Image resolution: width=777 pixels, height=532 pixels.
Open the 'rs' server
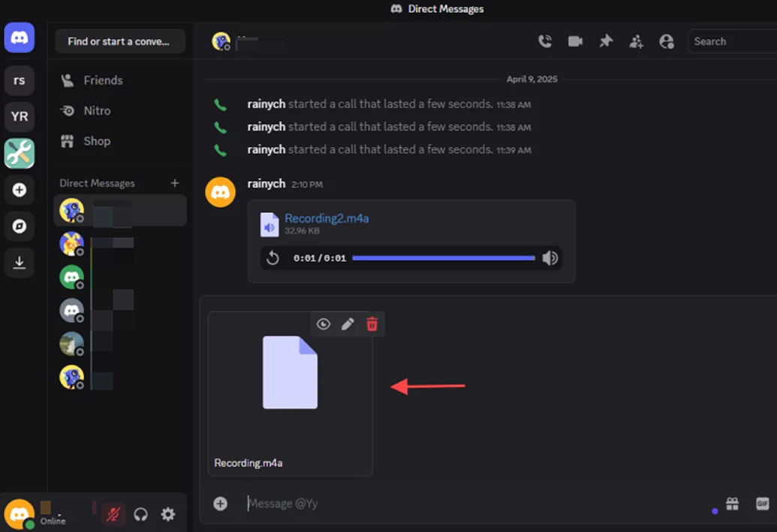[x=20, y=80]
